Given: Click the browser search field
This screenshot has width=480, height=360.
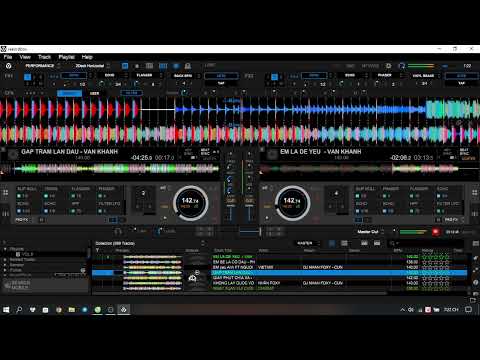Looking at the screenshot, I should [x=427, y=243].
